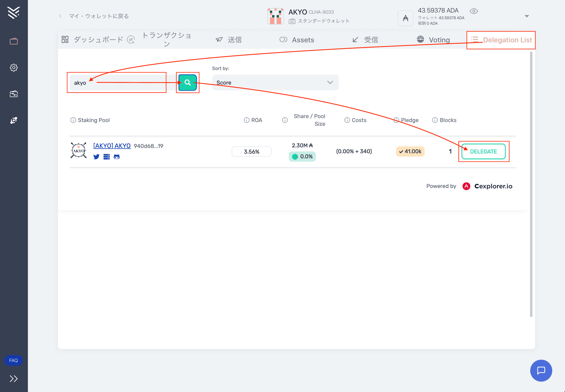Click the AKYO pool name link
Screen dimensions: 565x392
(112, 146)
